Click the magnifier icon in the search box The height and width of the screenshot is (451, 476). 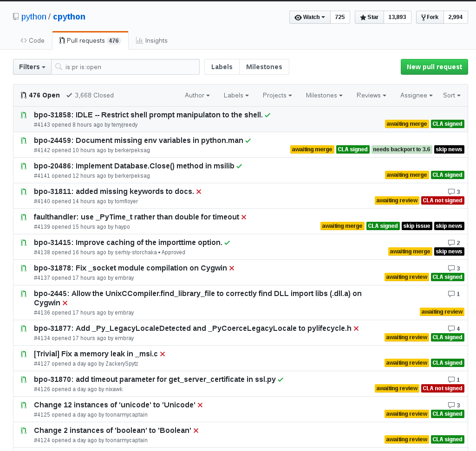(x=59, y=67)
